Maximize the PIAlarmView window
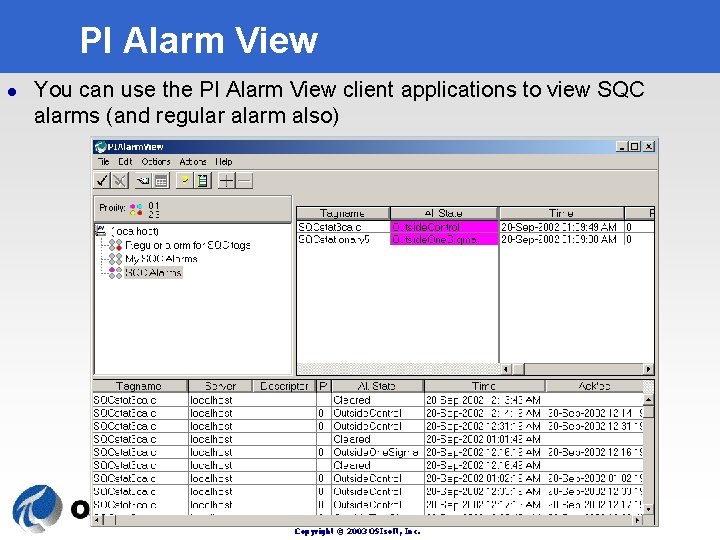Image resolution: width=720 pixels, height=540 pixels. 635,146
